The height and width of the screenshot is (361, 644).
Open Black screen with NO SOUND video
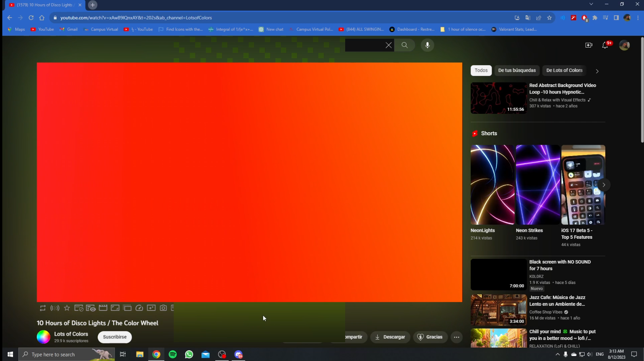498,274
